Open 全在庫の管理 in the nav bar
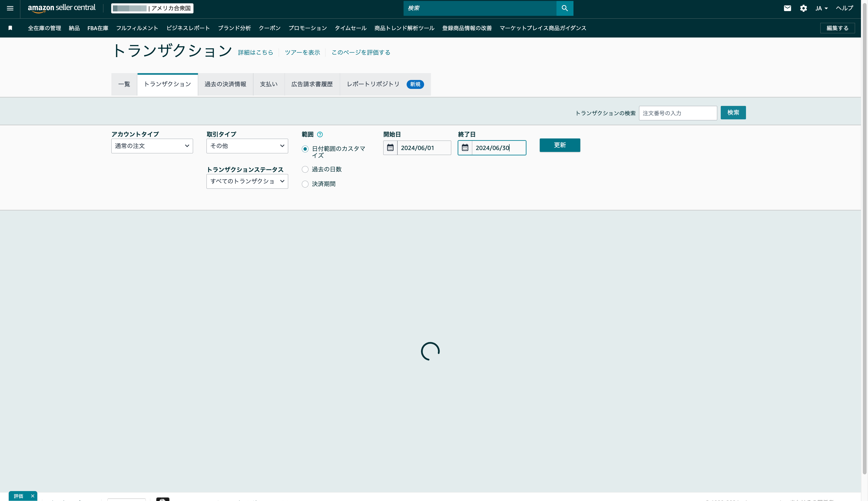 [44, 28]
